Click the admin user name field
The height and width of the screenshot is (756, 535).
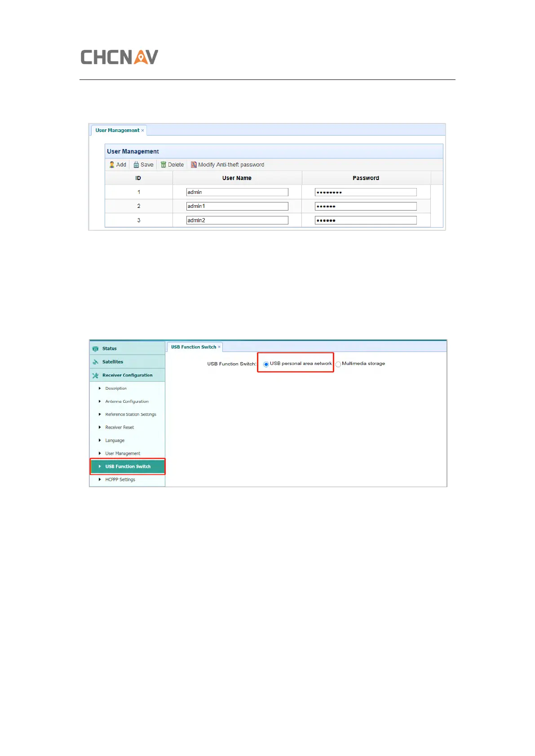(x=237, y=192)
